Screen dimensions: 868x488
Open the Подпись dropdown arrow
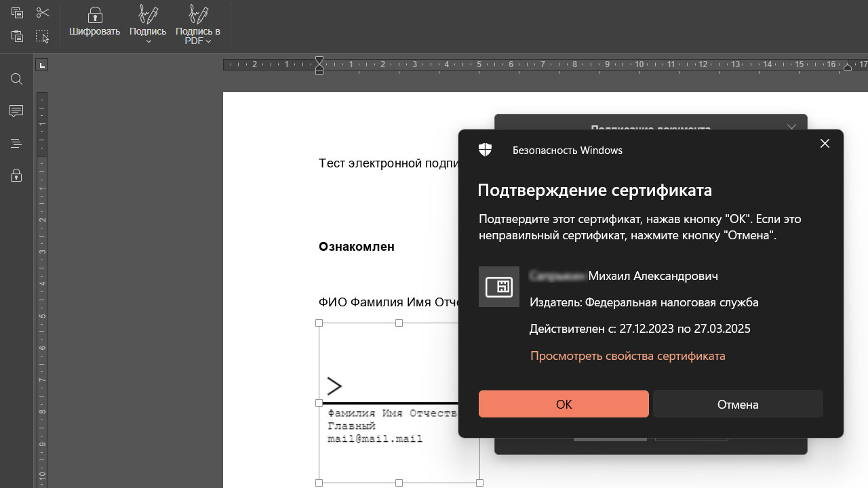pos(148,41)
